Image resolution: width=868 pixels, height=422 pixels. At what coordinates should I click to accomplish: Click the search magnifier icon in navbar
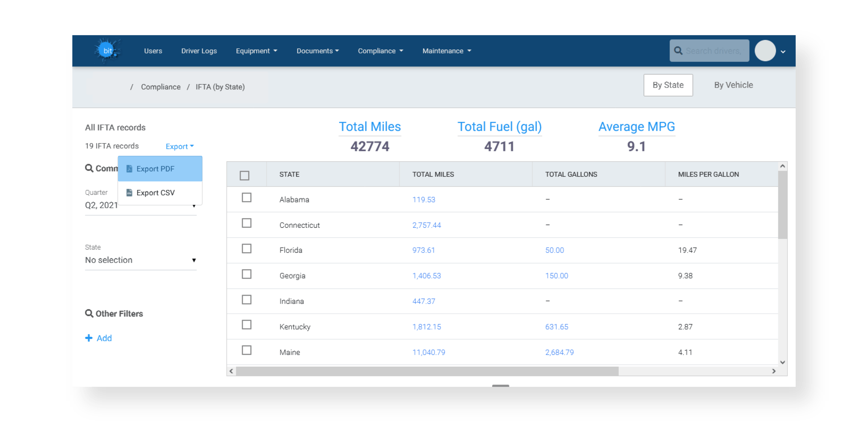678,51
